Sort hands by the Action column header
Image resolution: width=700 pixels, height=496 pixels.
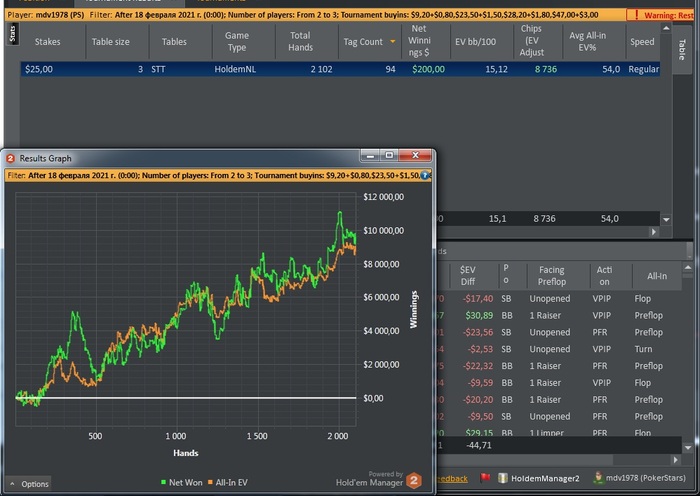(x=604, y=275)
